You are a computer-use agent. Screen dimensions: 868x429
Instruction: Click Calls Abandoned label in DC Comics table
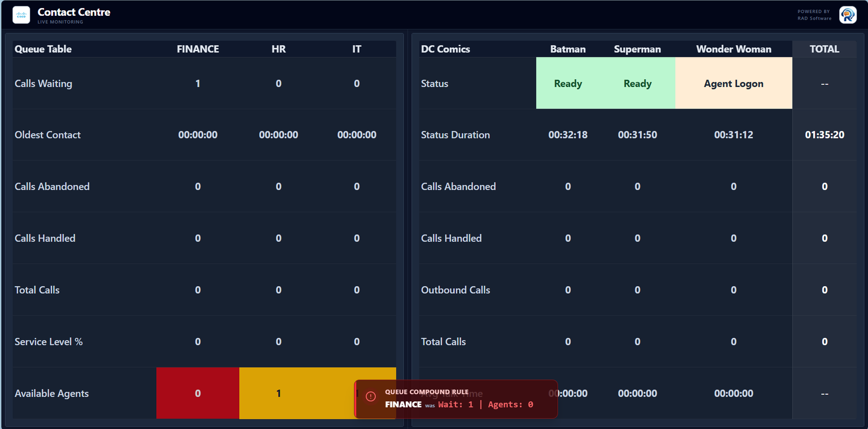coord(458,186)
